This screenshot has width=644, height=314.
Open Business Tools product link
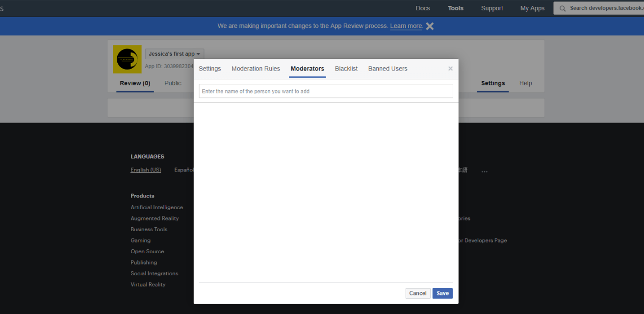pos(149,229)
